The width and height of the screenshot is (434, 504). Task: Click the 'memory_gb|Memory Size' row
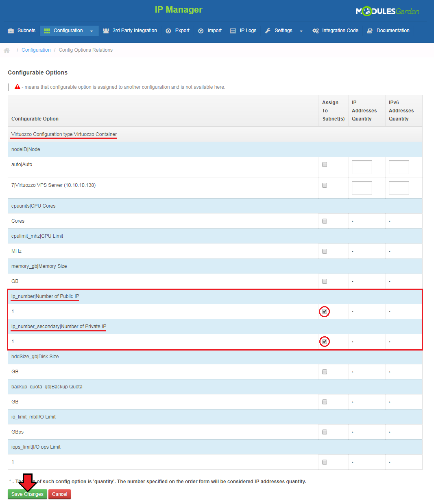215,266
